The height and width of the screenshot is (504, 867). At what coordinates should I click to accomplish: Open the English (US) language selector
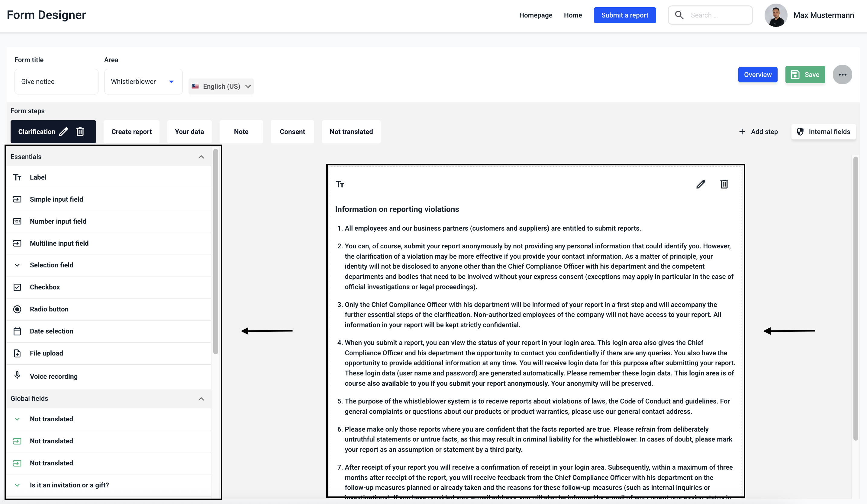click(x=221, y=86)
